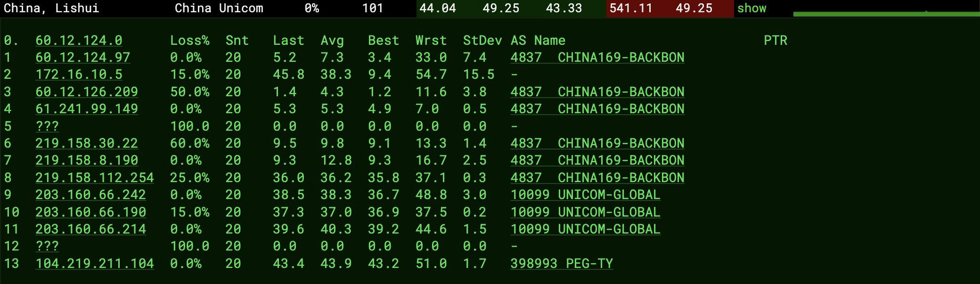Open IP link 219.158.8.190

pos(87,160)
